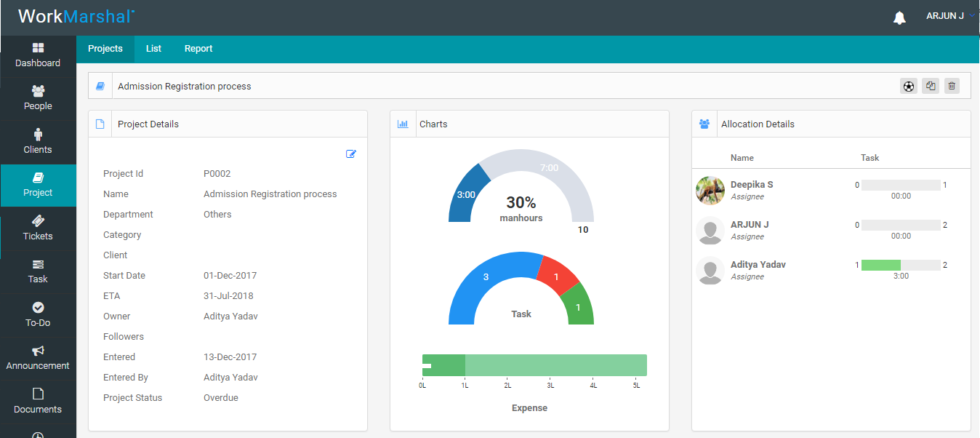The width and height of the screenshot is (980, 438).
Task: Click the ETA value 31-Jul-2018
Action: [x=228, y=296]
